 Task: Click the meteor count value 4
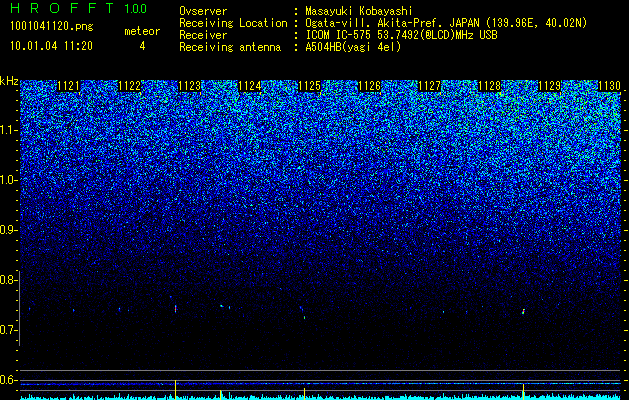[x=142, y=46]
